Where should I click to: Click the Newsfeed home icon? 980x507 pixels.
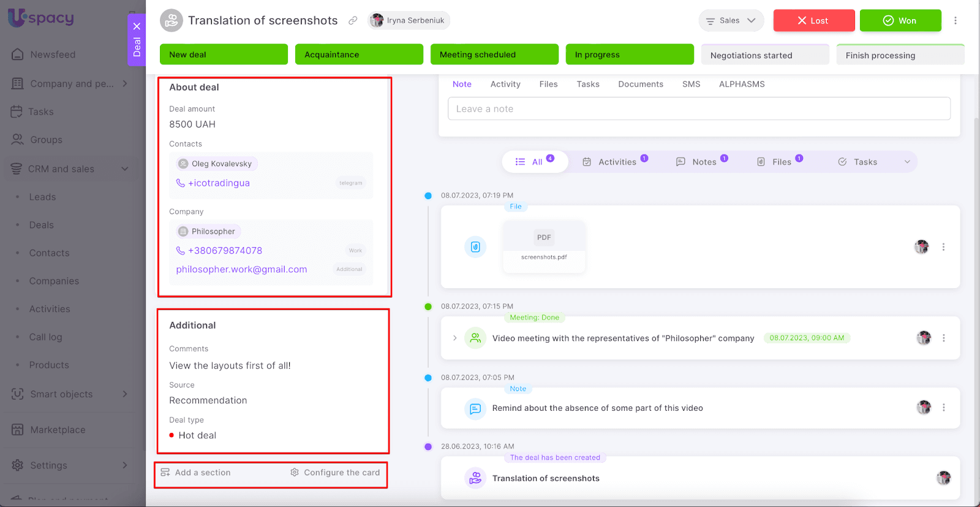[18, 55]
